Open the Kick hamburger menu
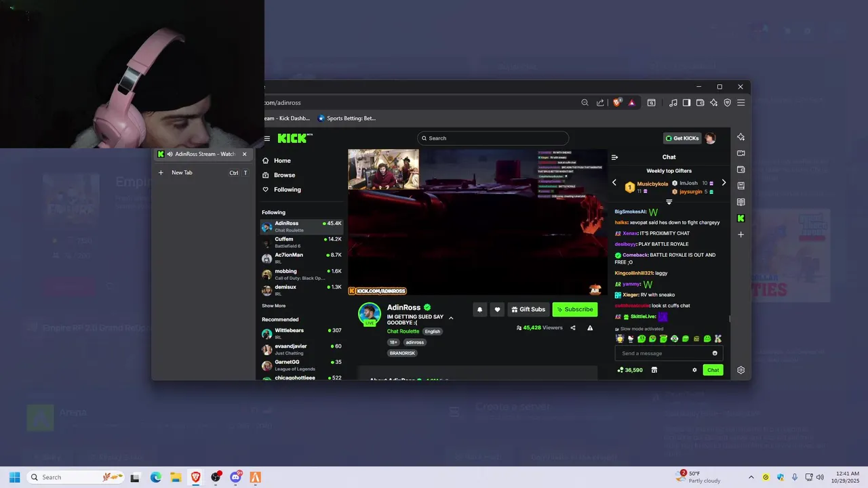Viewport: 868px width, 488px height. coord(267,138)
